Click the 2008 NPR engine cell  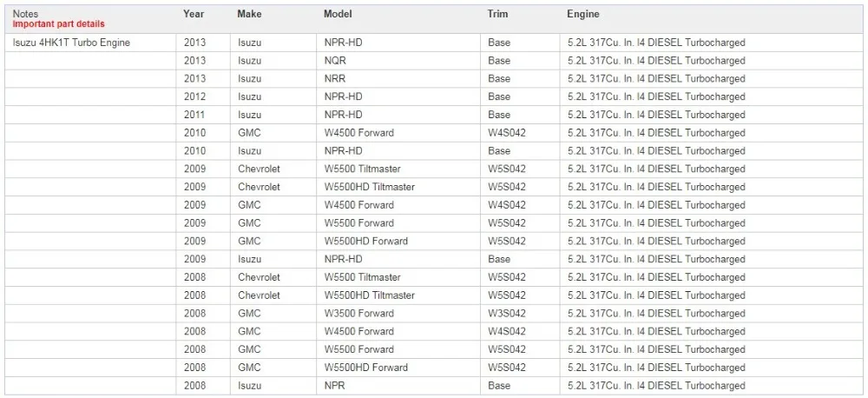click(x=711, y=386)
